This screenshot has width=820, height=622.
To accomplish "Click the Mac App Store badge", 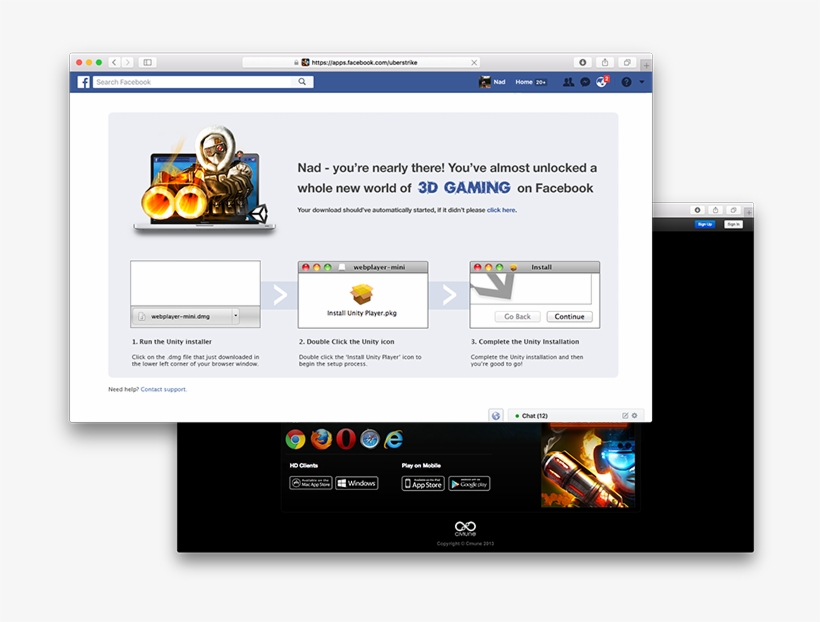I will coord(311,483).
